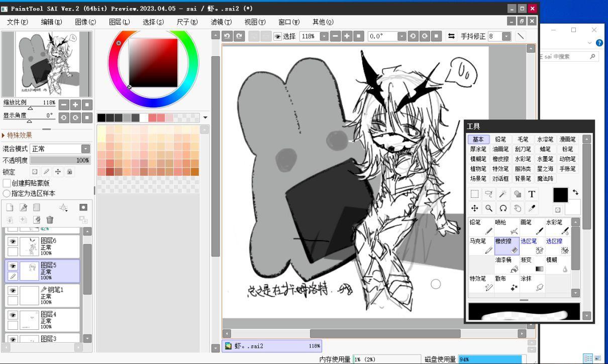This screenshot has width=608, height=364.
Task: Swap foreground and background colors
Action: coord(575,192)
